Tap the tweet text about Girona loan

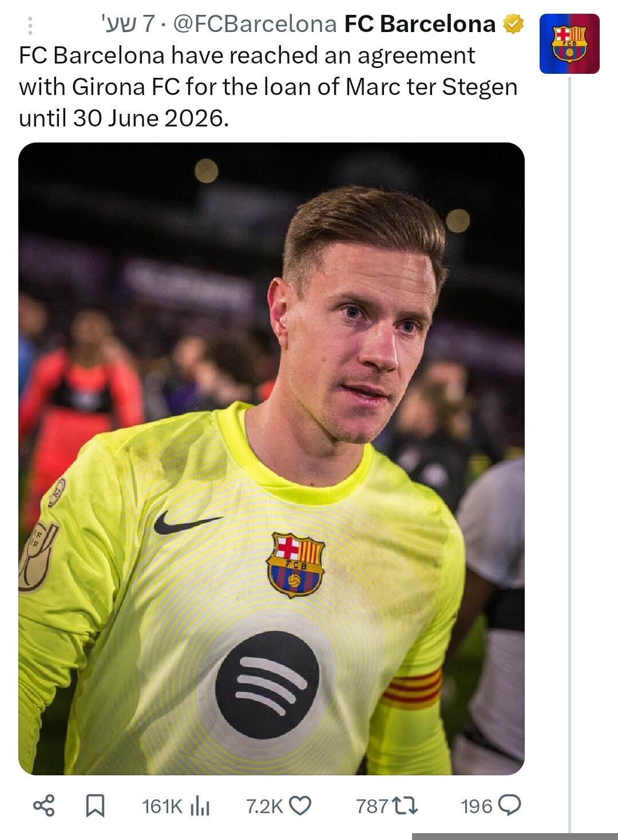click(x=268, y=87)
